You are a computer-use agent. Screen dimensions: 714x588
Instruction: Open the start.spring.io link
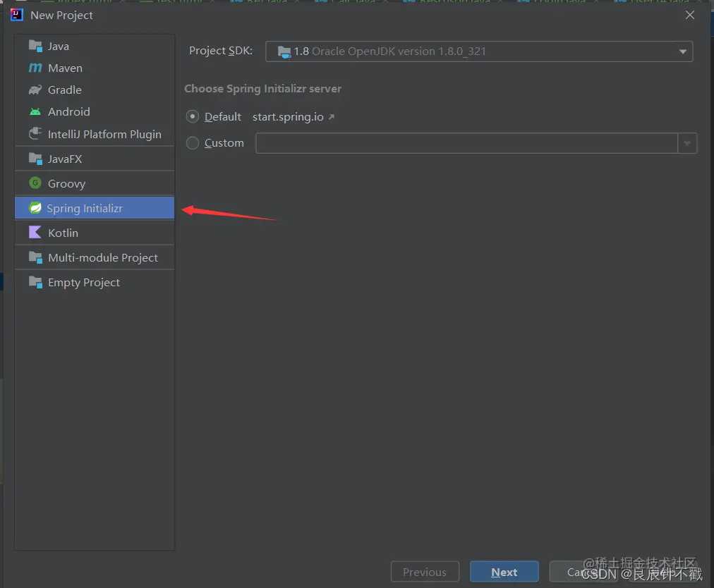pos(288,117)
